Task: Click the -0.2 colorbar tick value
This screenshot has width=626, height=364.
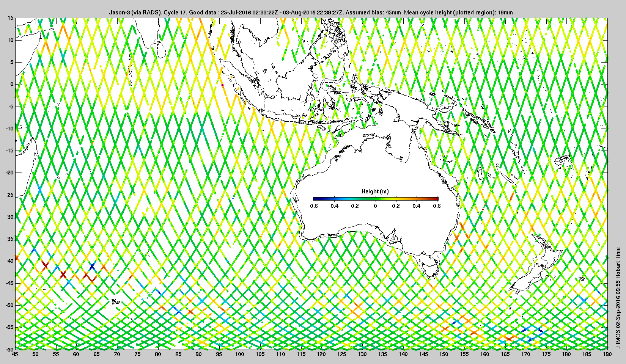Action: click(354, 206)
